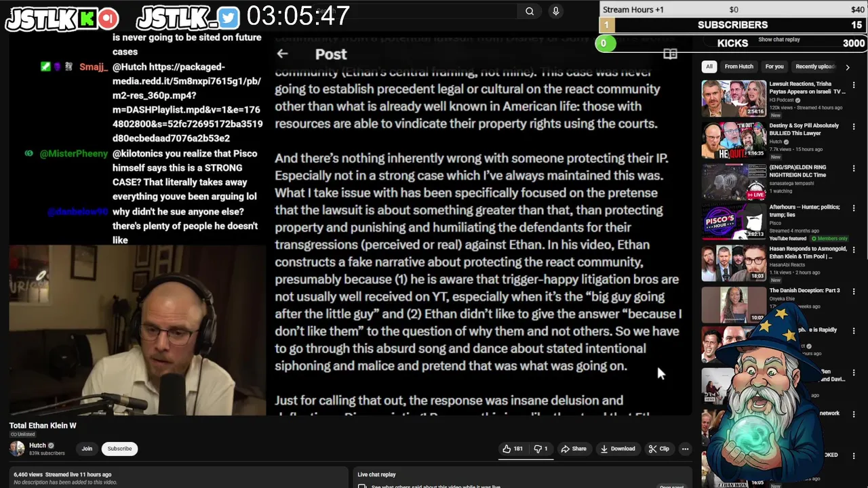This screenshot has height=488, width=868.
Task: Open Destiny & Soy Pill video thumbnail
Action: point(734,141)
